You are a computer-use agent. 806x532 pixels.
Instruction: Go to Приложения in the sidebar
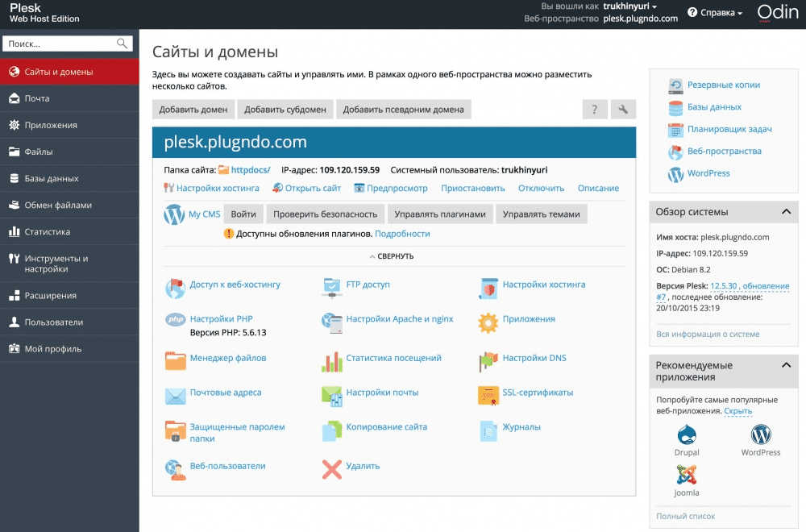pyautogui.click(x=69, y=125)
